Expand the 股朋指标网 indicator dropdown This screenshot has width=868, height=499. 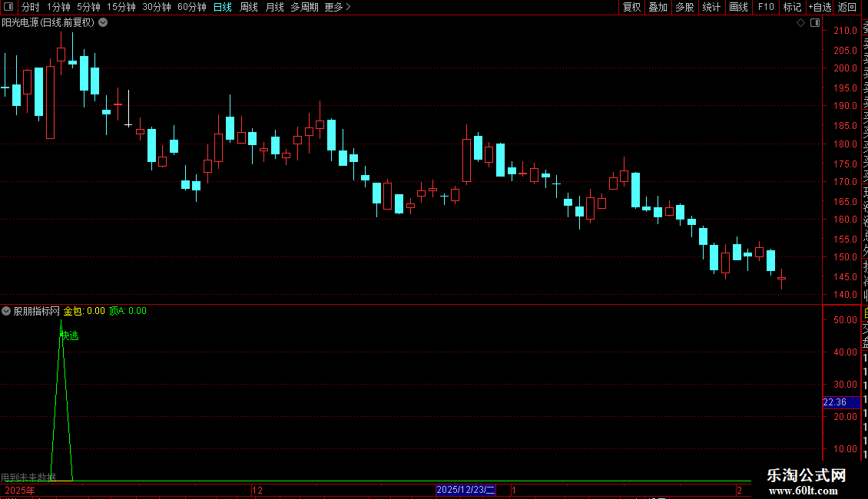coord(6,311)
